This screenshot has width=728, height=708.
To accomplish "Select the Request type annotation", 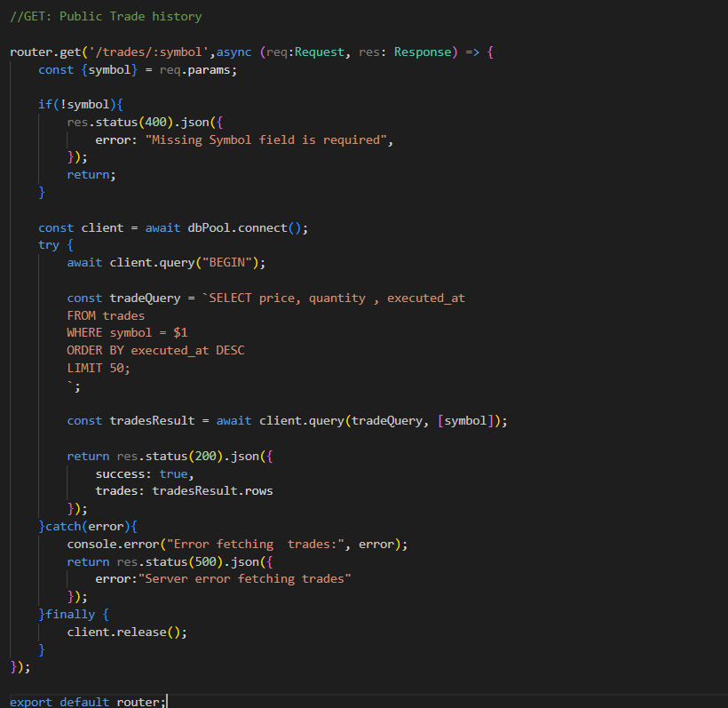I will [x=319, y=52].
